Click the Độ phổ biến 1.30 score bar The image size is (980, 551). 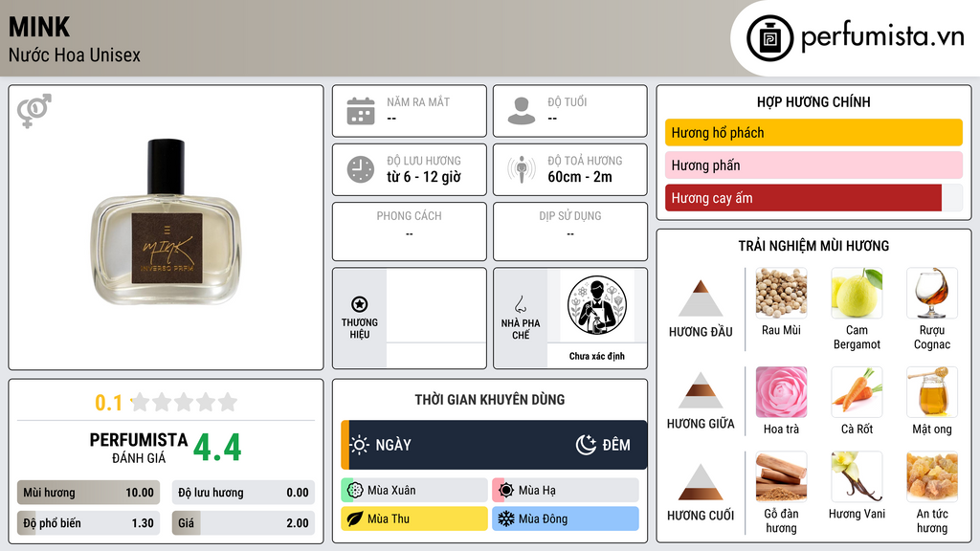tap(88, 523)
